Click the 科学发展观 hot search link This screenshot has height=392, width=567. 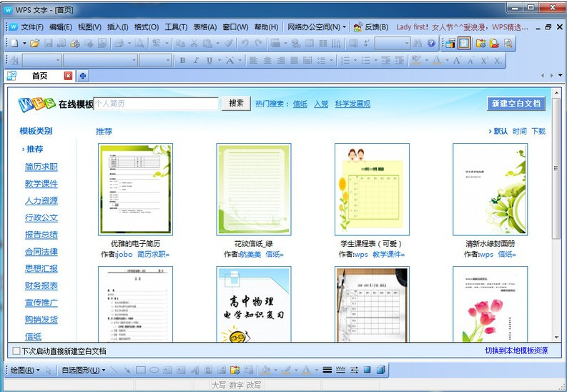pyautogui.click(x=352, y=104)
